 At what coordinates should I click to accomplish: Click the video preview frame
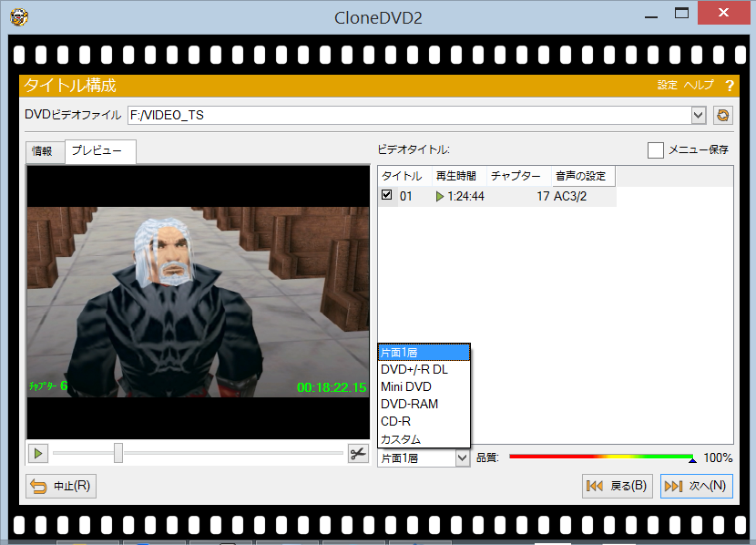(199, 303)
